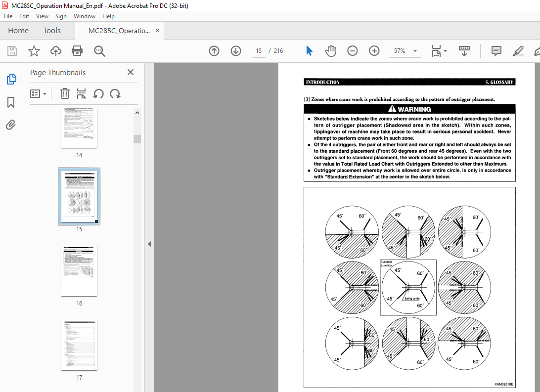Open the Attachments paperclip panel

click(11, 125)
